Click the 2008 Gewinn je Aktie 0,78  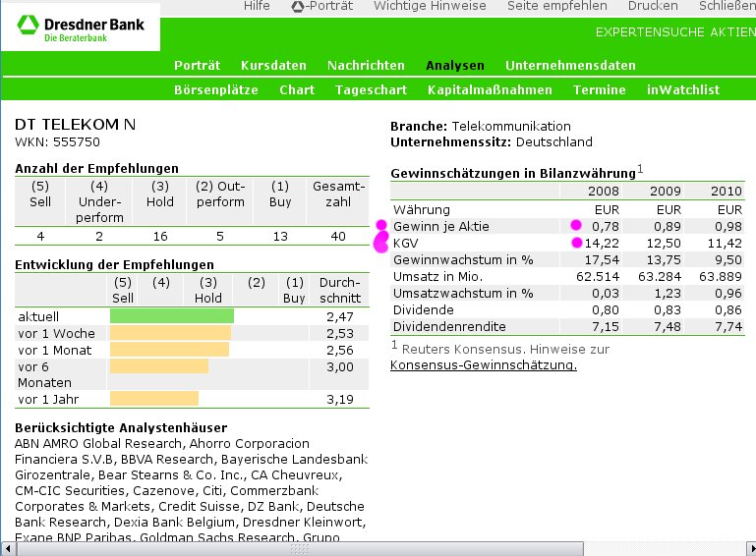605,226
